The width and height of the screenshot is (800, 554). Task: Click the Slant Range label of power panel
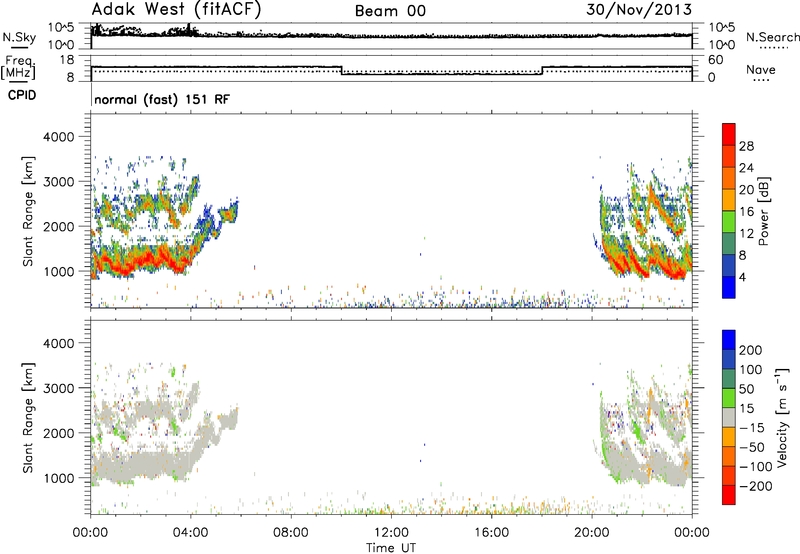28,211
